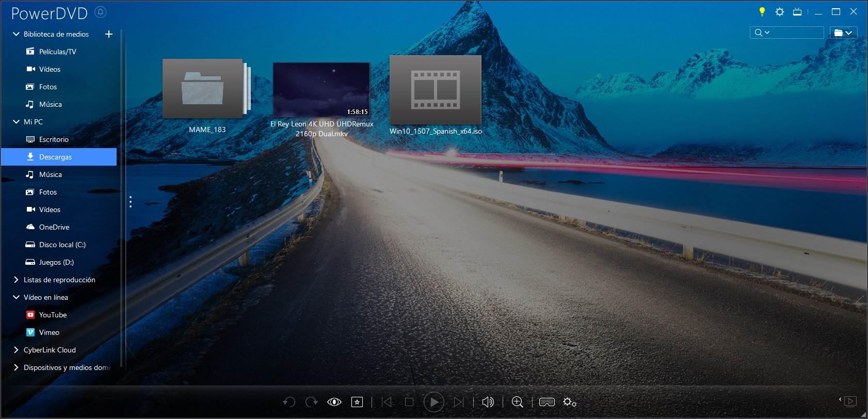868x419 pixels.
Task: Click the add media plus icon
Action: 109,34
